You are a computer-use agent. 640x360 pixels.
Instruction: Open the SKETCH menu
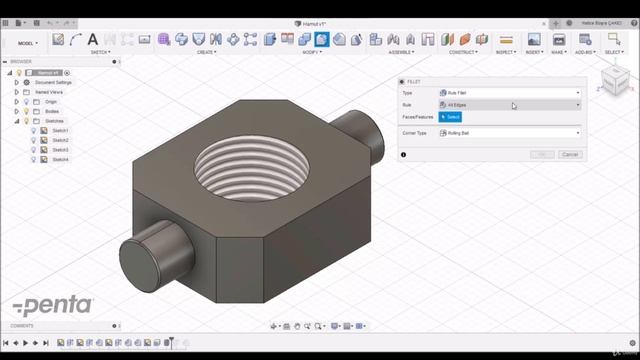pos(100,52)
